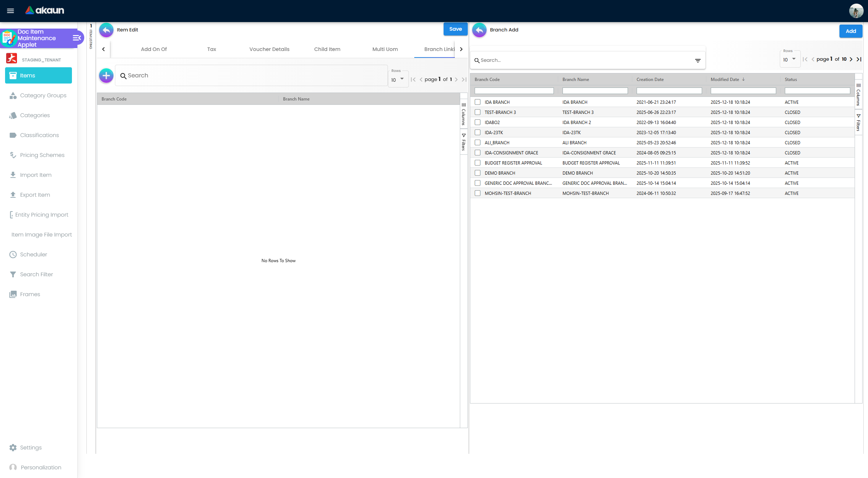Image resolution: width=868 pixels, height=478 pixels.
Task: Open Rows dropdown in Branch Add panel
Action: coord(790,60)
